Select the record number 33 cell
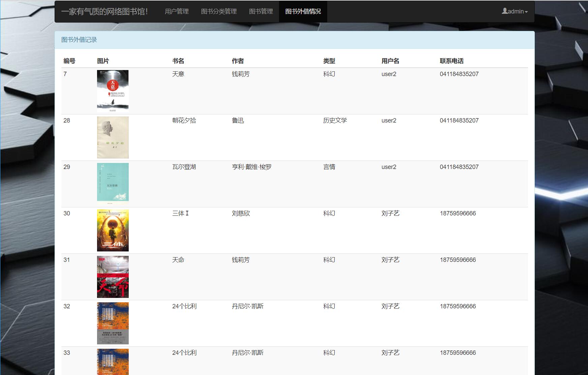 (x=67, y=353)
